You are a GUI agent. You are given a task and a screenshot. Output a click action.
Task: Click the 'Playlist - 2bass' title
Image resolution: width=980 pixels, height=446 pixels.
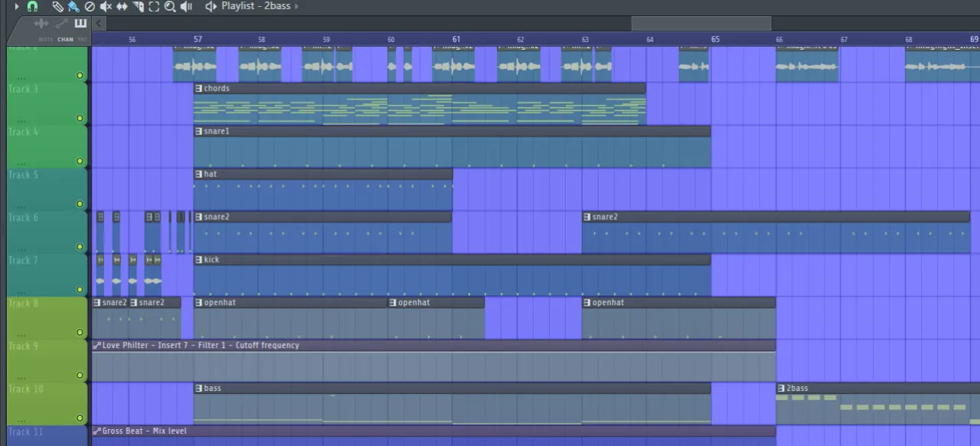click(256, 6)
